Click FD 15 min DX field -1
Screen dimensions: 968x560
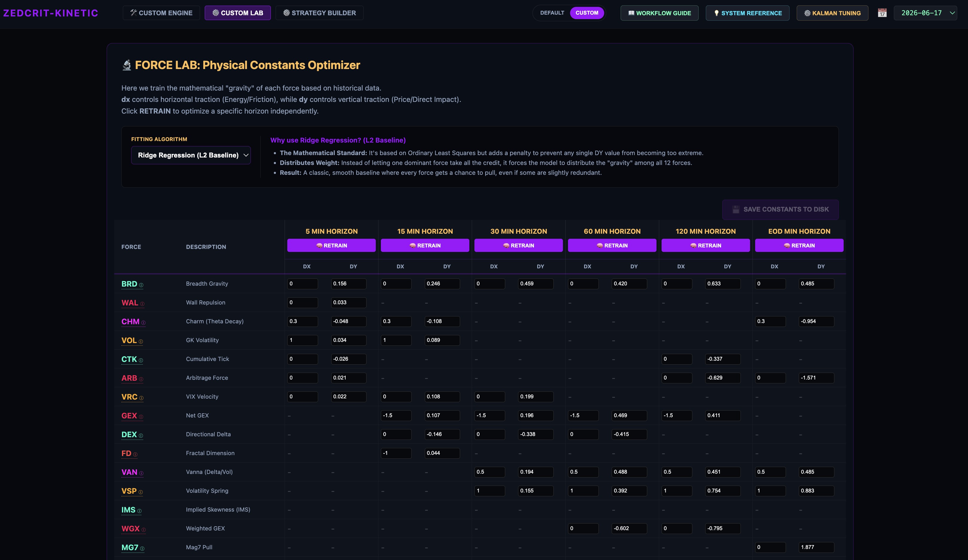click(x=396, y=453)
